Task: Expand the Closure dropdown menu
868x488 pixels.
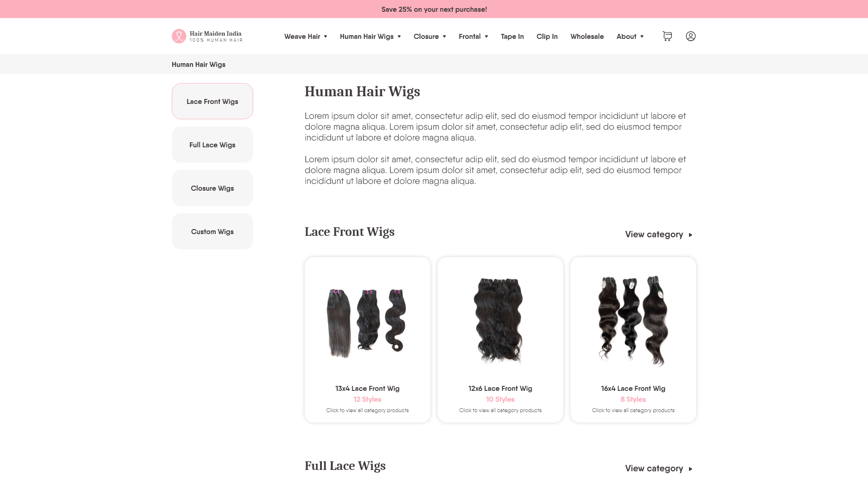Action: tap(430, 37)
